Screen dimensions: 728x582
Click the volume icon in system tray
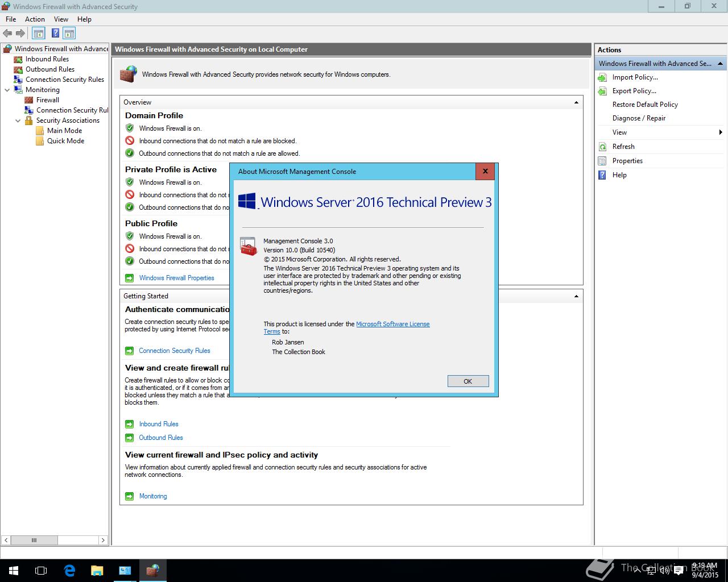(x=665, y=571)
